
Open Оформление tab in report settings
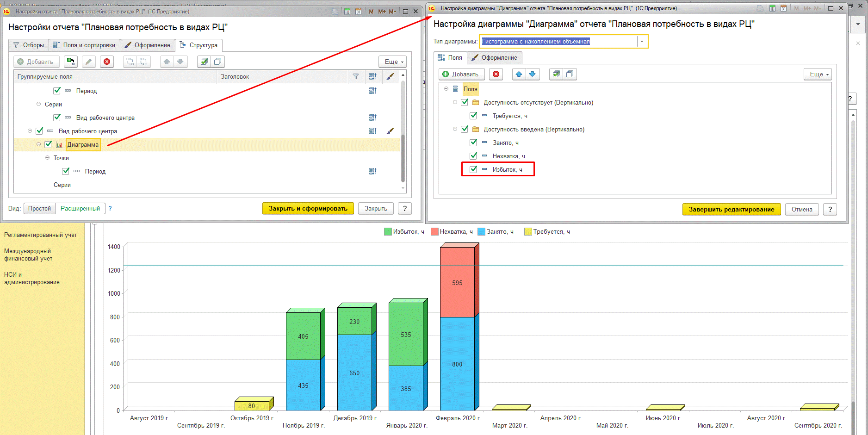coord(148,45)
